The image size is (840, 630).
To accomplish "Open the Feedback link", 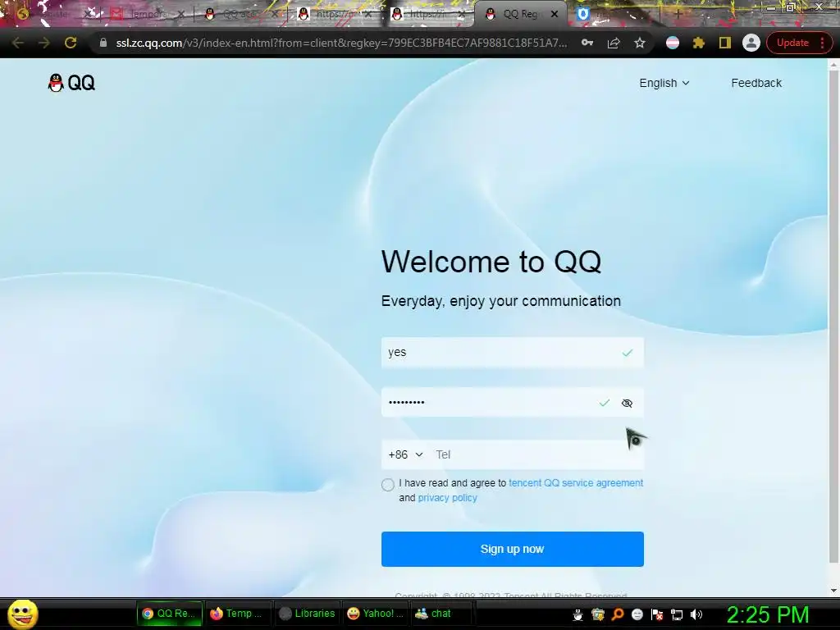I will point(756,83).
